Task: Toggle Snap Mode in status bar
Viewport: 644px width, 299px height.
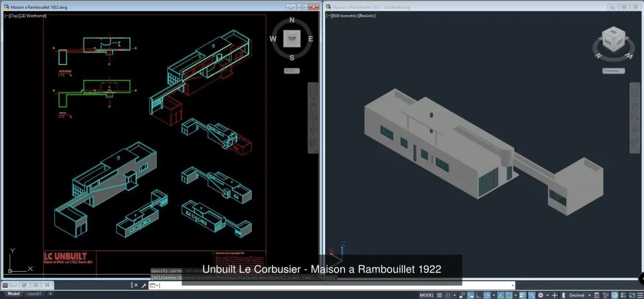Action: 447,295
